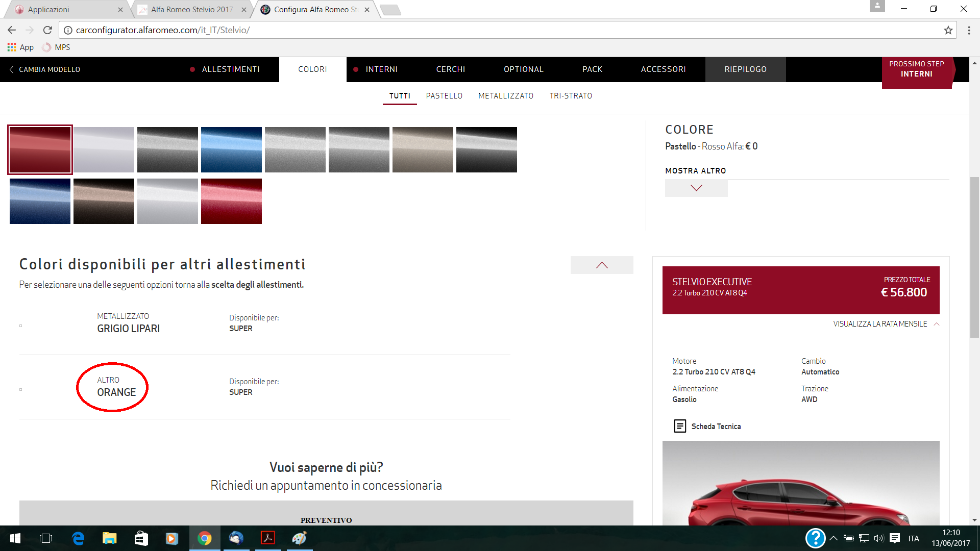Open File Explorer from the taskbar
The height and width of the screenshot is (551, 980).
[x=110, y=538]
